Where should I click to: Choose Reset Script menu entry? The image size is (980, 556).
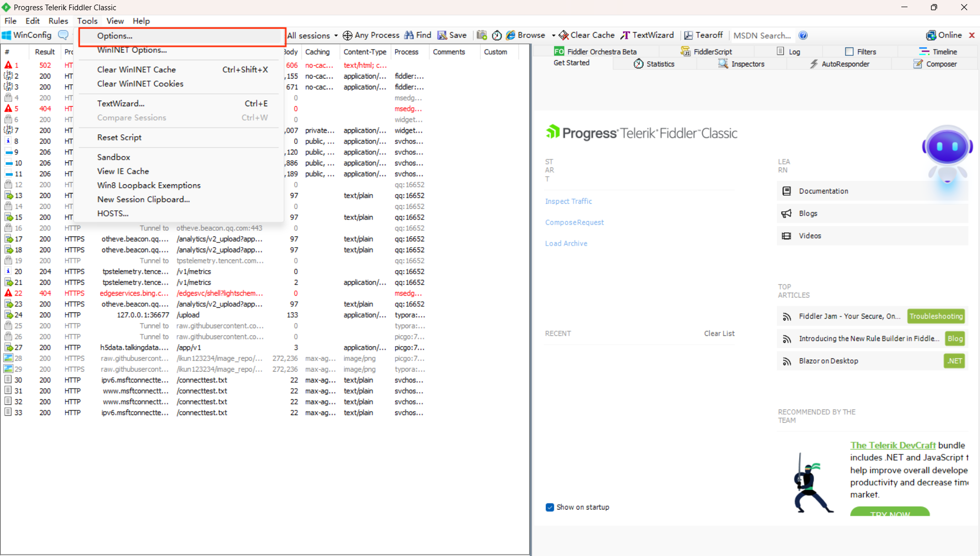(179, 138)
